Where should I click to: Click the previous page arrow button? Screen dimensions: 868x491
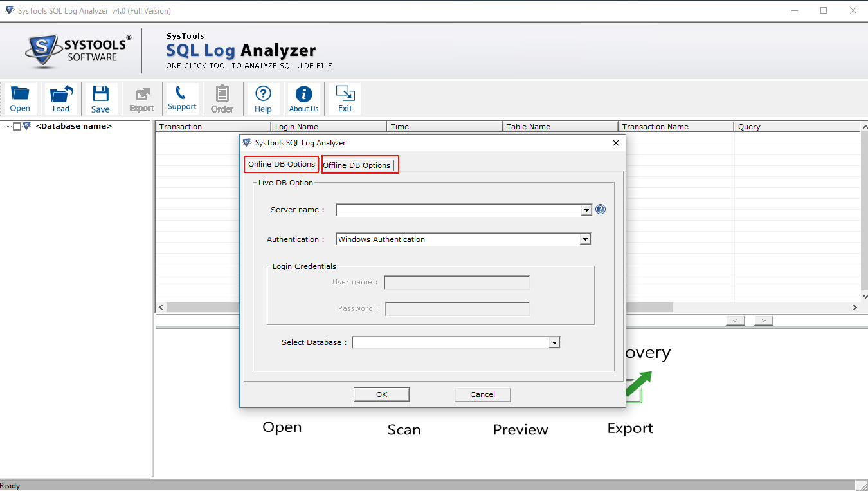(736, 320)
